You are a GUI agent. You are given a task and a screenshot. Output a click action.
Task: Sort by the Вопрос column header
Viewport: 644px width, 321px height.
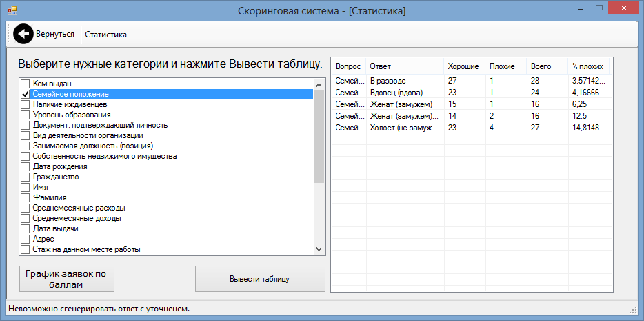click(349, 66)
